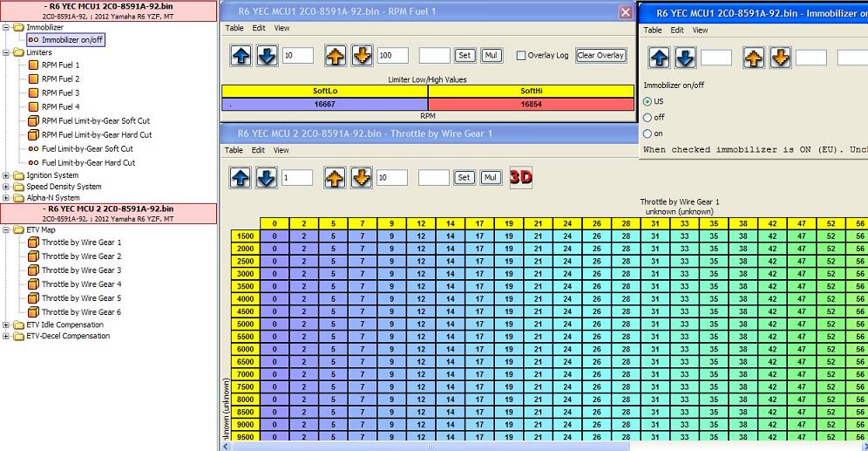This screenshot has height=451, width=868.
Task: Click orange down arrow in Throttle by Wire window
Action: coord(362,178)
